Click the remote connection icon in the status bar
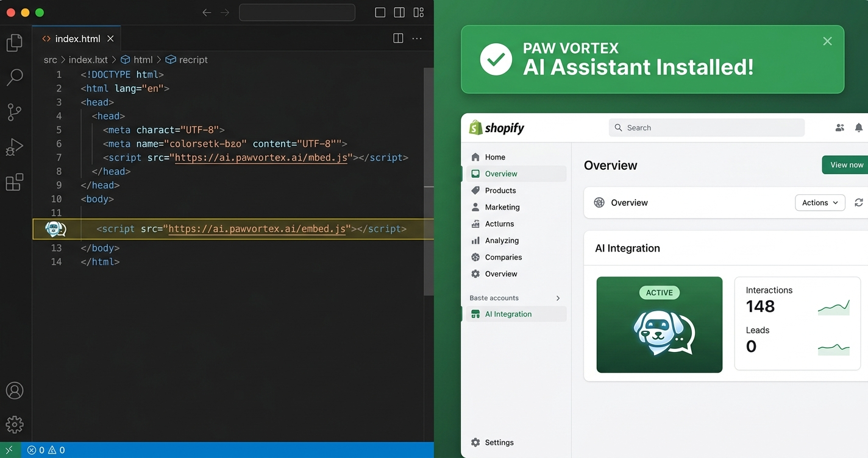Image resolution: width=868 pixels, height=458 pixels. [9, 450]
